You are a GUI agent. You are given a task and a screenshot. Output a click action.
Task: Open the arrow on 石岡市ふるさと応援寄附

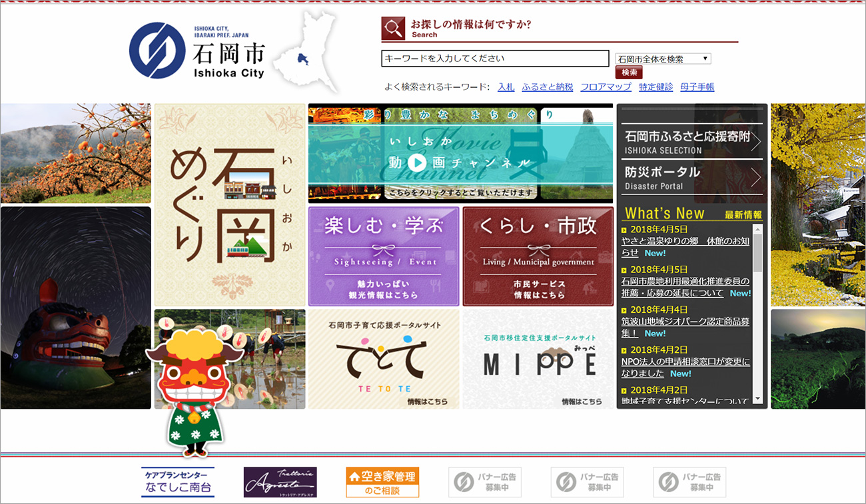[755, 142]
